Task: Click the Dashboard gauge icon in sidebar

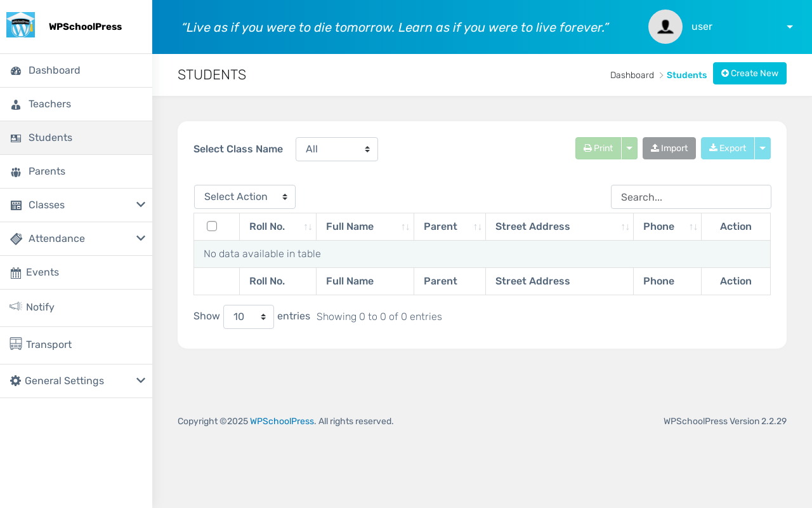Action: click(x=16, y=70)
